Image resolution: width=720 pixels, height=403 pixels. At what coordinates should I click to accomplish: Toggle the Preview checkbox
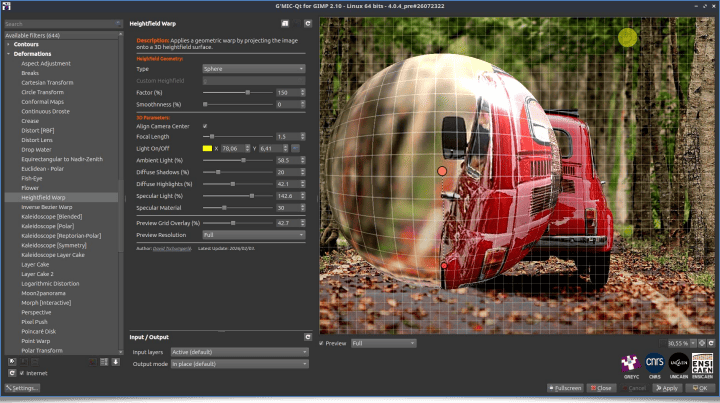tap(321, 343)
